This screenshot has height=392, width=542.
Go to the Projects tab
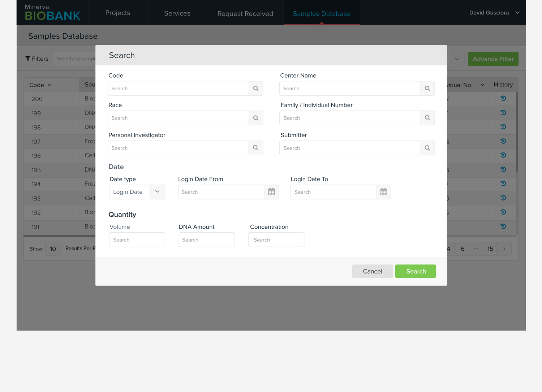(x=118, y=13)
